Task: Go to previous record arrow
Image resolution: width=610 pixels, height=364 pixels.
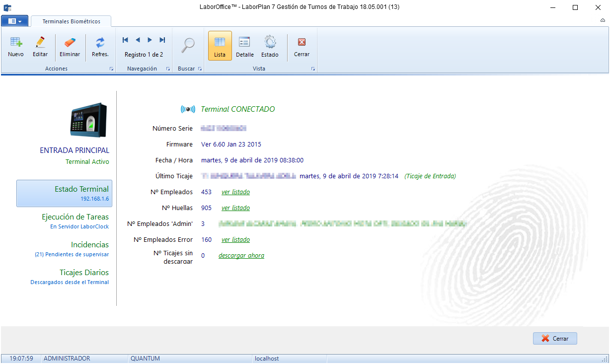Action: click(138, 40)
